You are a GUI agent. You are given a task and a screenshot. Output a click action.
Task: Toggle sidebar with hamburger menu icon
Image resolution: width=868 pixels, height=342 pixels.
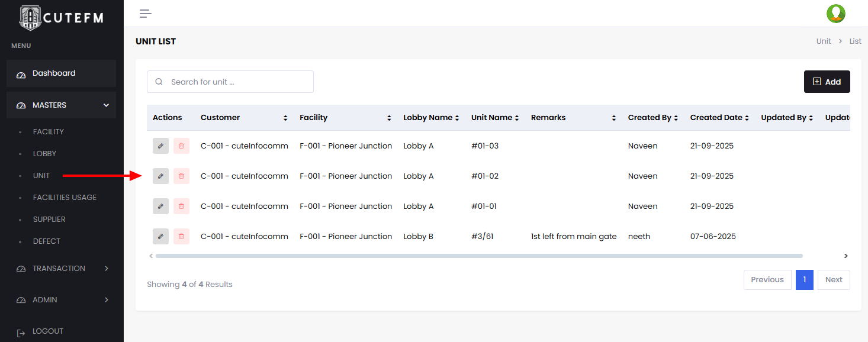click(146, 14)
